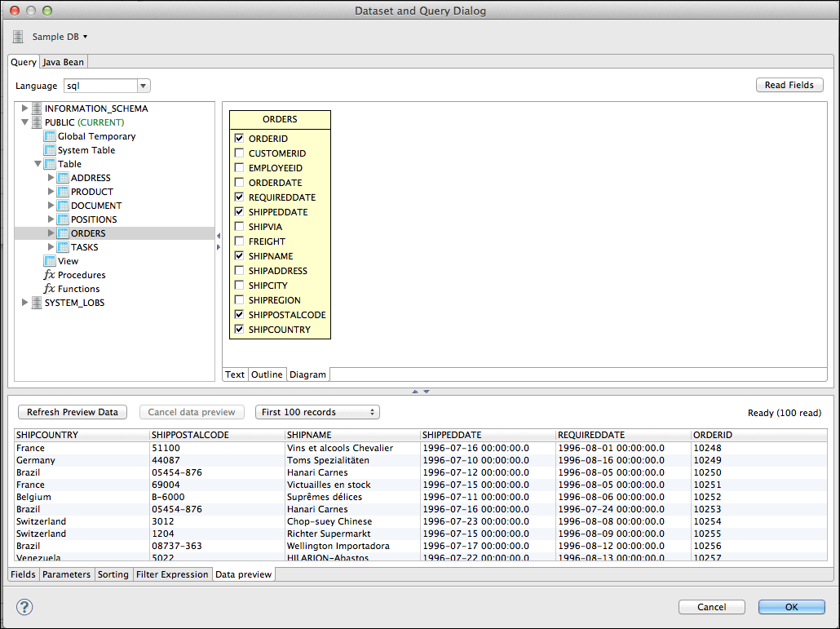840x629 pixels.
Task: Maximize preview panel with up sash arrow
Action: (415, 392)
